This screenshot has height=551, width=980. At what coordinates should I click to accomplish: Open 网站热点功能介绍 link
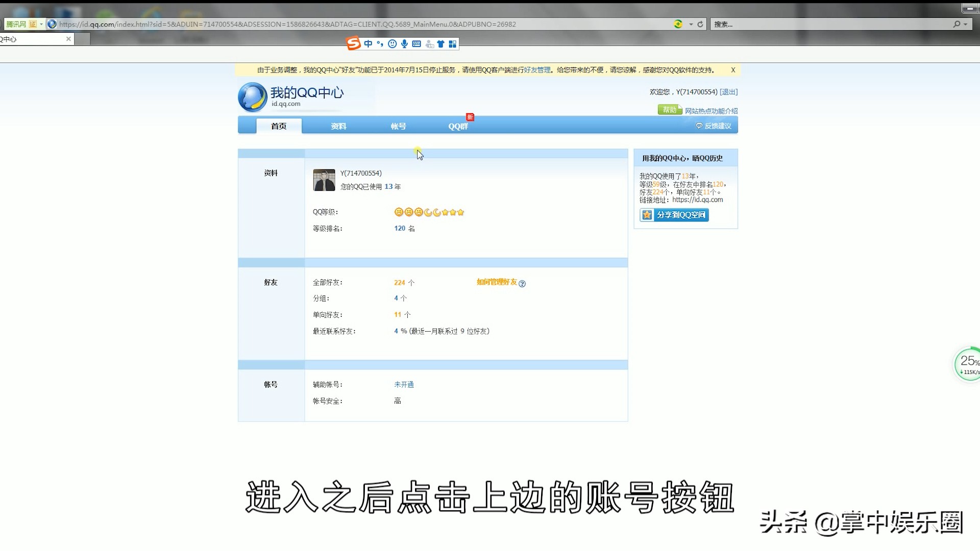coord(711,111)
